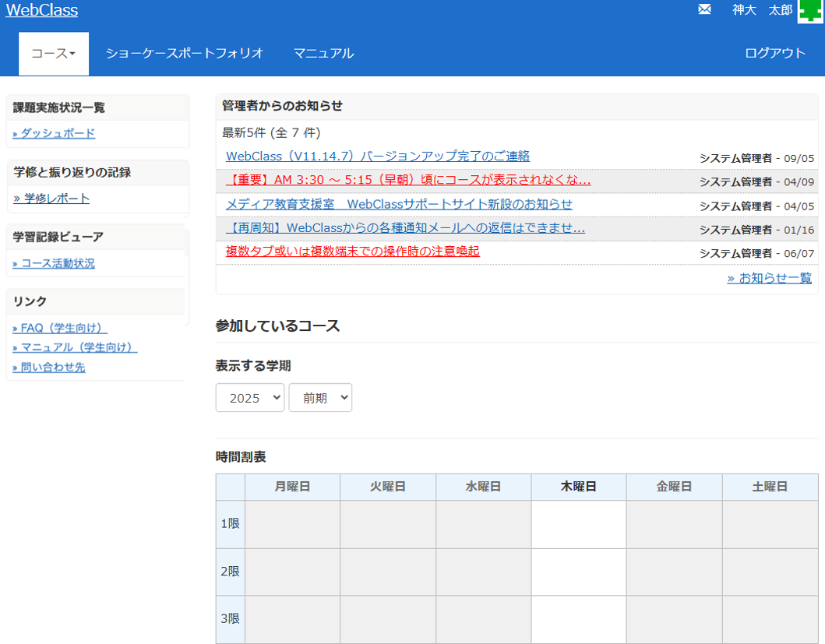Image resolution: width=825 pixels, height=644 pixels.
Task: Expand the コース dropdown menu
Action: 53,54
